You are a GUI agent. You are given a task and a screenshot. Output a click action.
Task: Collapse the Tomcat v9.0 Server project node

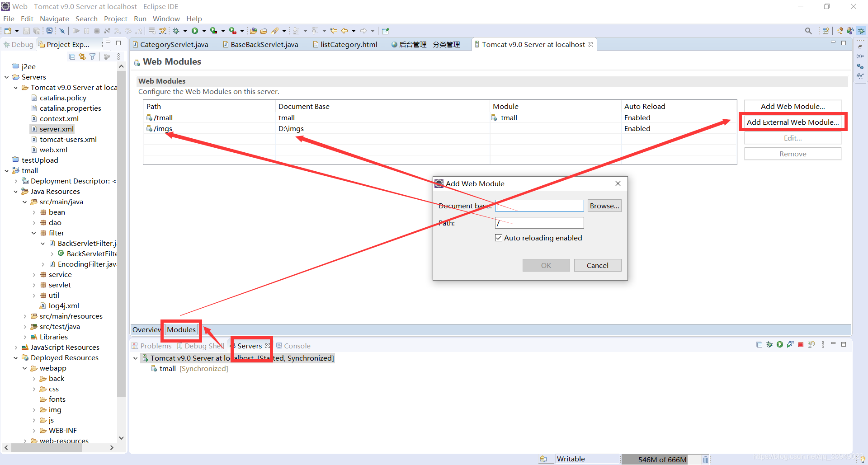(x=16, y=88)
